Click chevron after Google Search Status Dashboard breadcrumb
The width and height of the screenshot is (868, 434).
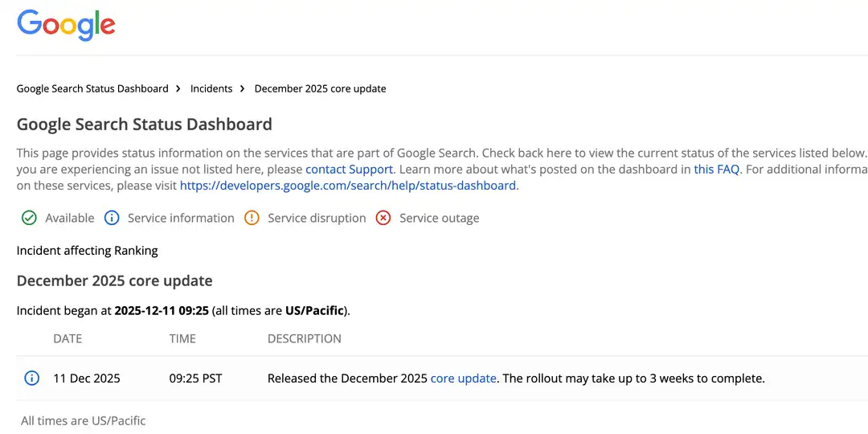click(179, 88)
